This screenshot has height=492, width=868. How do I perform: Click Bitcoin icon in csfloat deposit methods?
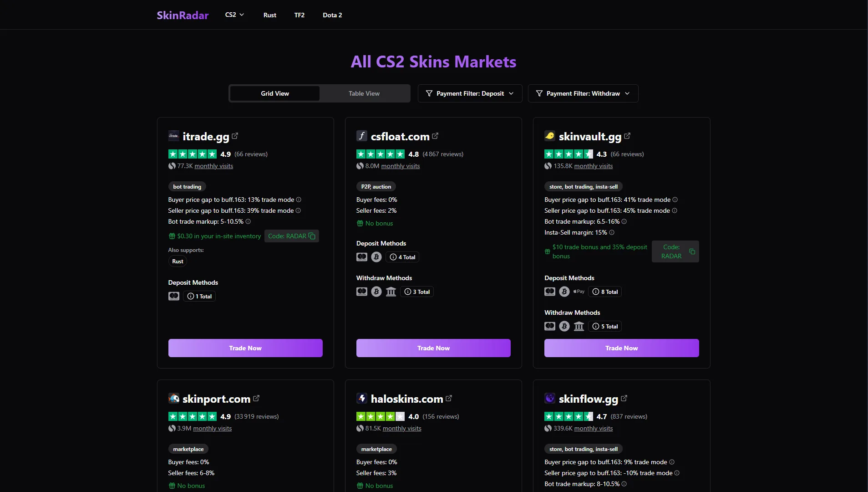click(x=376, y=257)
